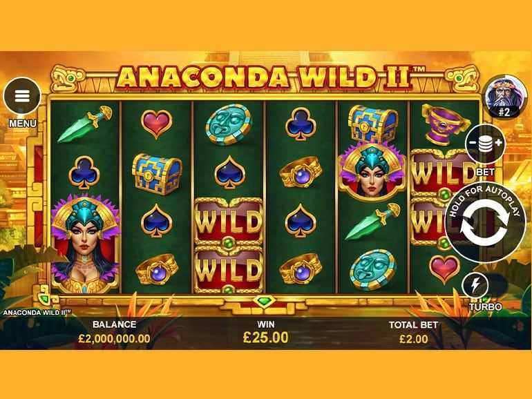Open the BET coin stack selector
This screenshot has width=532, height=399.
[x=485, y=144]
